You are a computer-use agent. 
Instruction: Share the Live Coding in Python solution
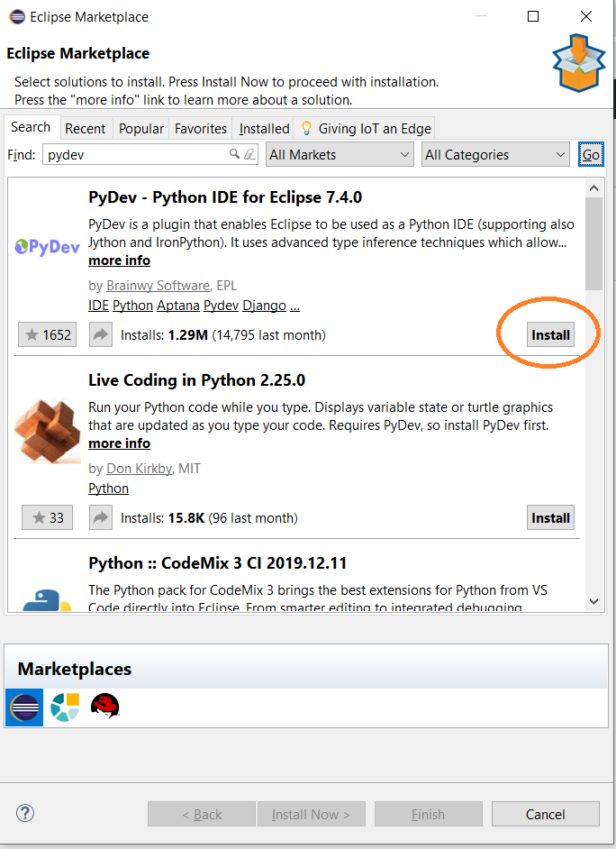pyautogui.click(x=101, y=518)
